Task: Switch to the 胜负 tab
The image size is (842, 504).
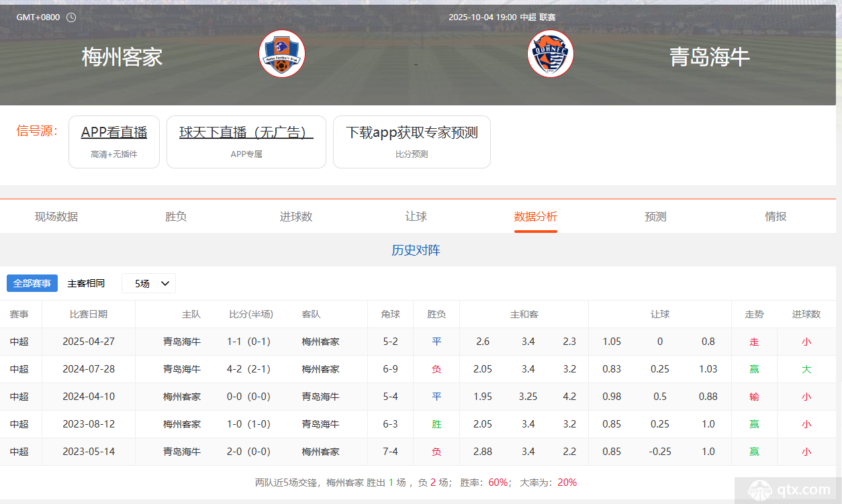Action: tap(176, 217)
